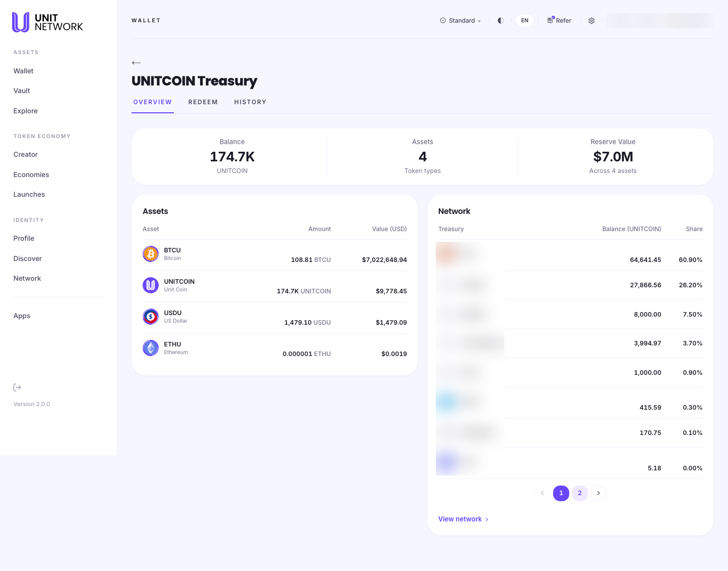Click the USDU dollar icon
The width and height of the screenshot is (728, 571).
point(151,317)
